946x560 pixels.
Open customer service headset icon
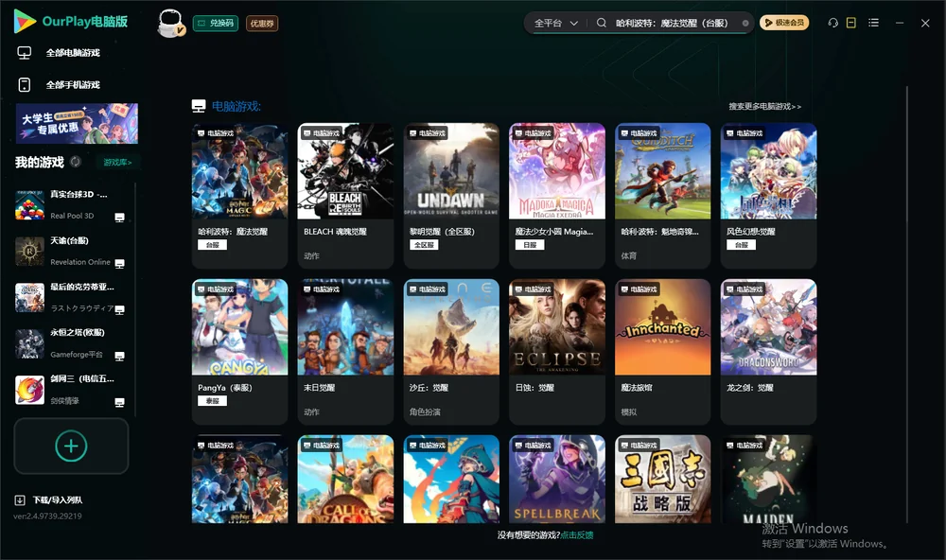(832, 23)
